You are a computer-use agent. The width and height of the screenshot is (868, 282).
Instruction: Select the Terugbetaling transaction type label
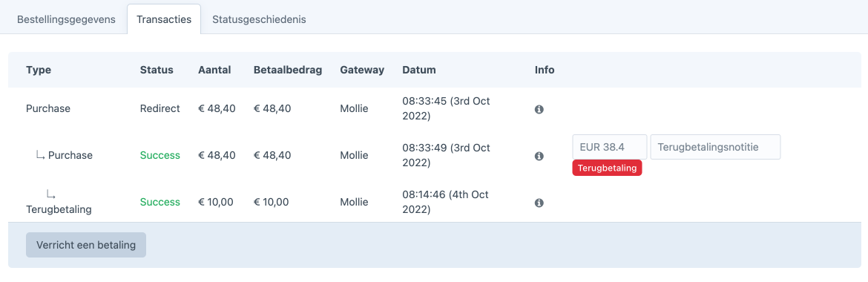pos(59,210)
